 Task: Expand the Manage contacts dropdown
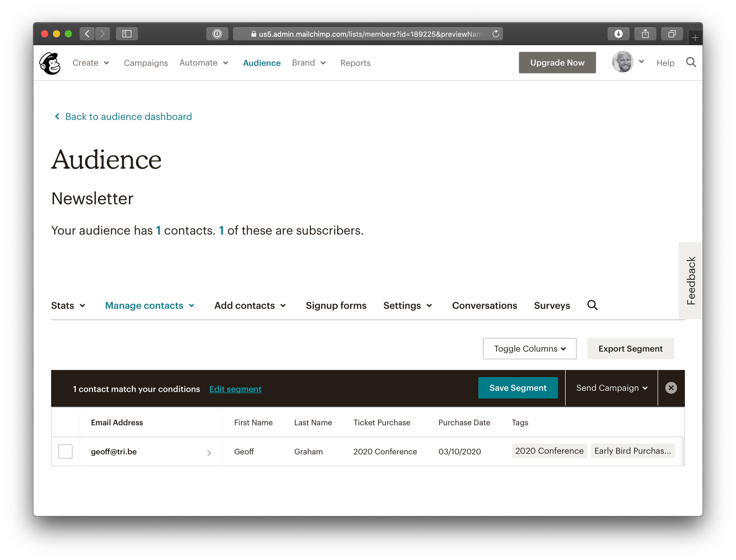(149, 306)
